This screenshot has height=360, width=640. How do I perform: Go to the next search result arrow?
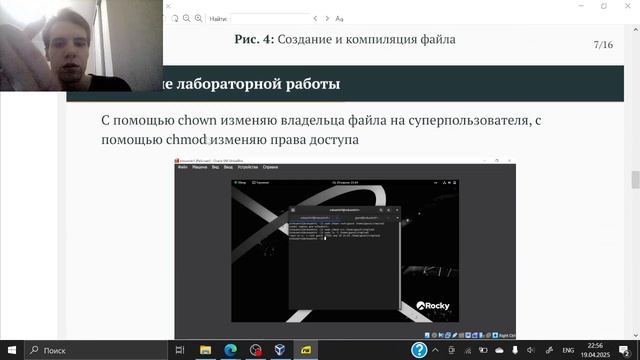point(327,18)
